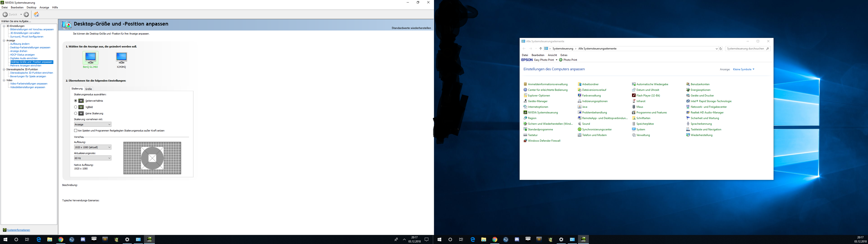This screenshot has height=244, width=868.
Task: Click Standardwerte wiederherstellen
Action: (411, 28)
